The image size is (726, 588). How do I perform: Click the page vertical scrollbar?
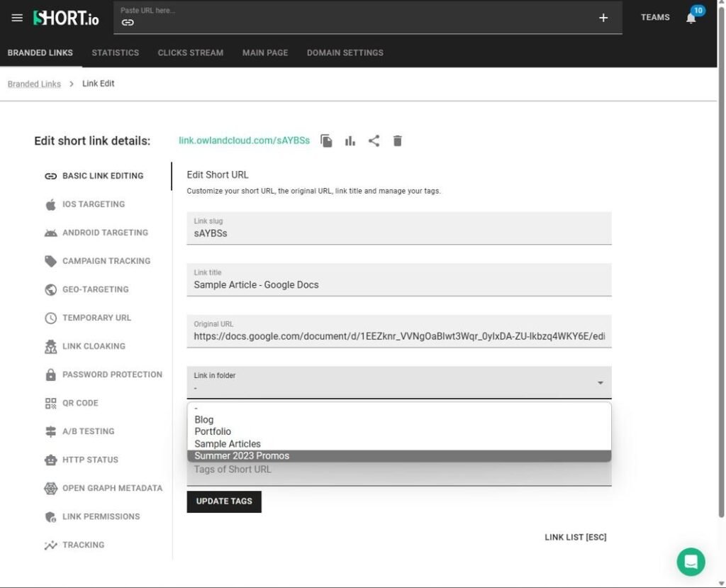pyautogui.click(x=721, y=260)
